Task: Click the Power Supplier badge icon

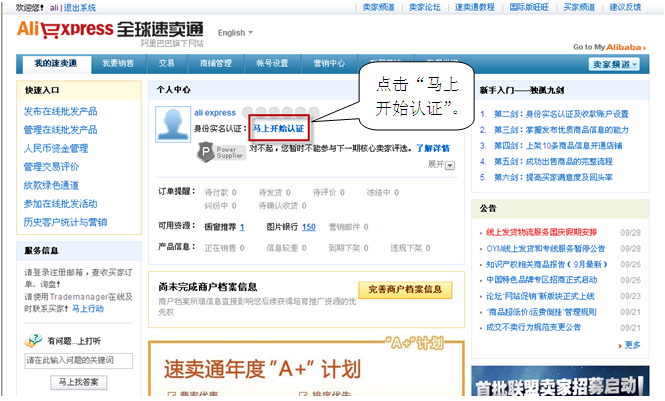Action: click(217, 151)
